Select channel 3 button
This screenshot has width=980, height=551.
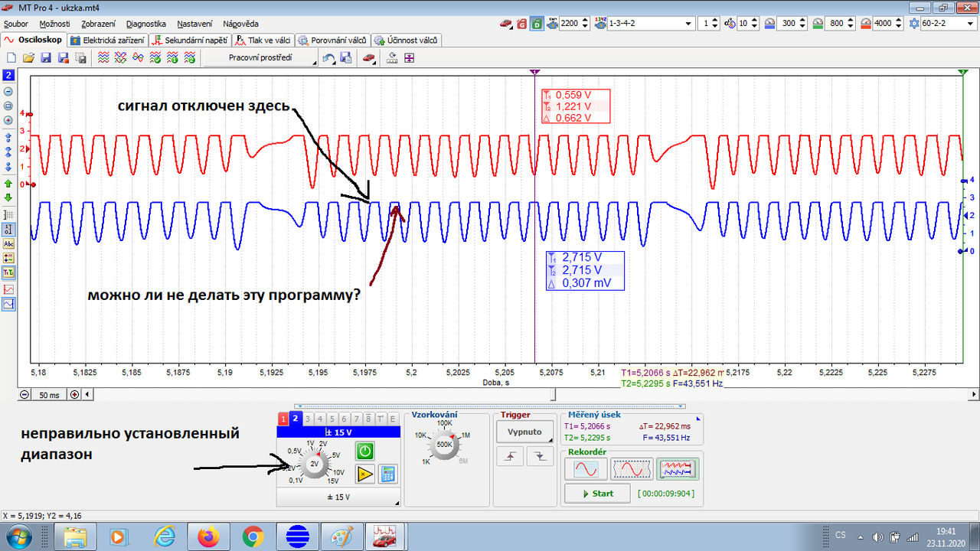[x=308, y=419]
